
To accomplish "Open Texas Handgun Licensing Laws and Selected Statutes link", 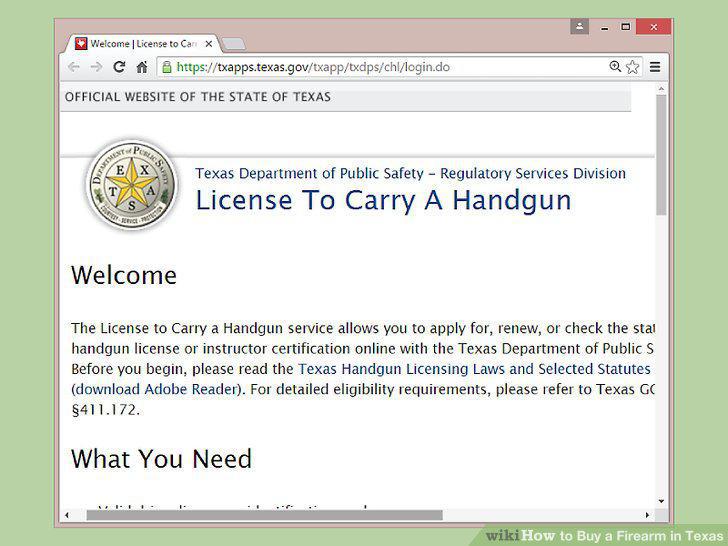I will (474, 369).
